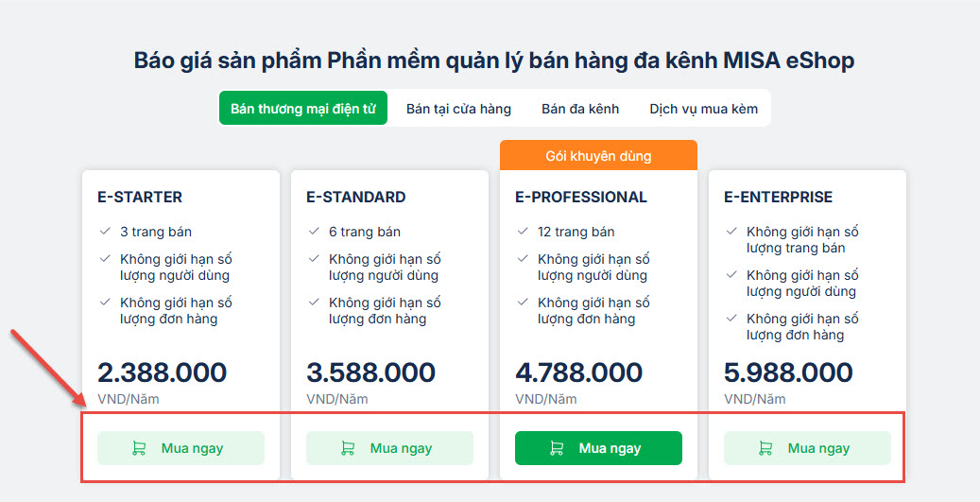Viewport: 980px width, 502px height.
Task: Click the cart icon in E-STANDARD button
Action: tap(348, 449)
